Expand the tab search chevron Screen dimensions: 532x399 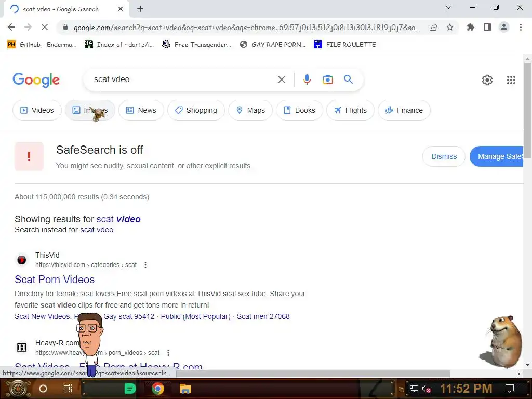point(448,7)
